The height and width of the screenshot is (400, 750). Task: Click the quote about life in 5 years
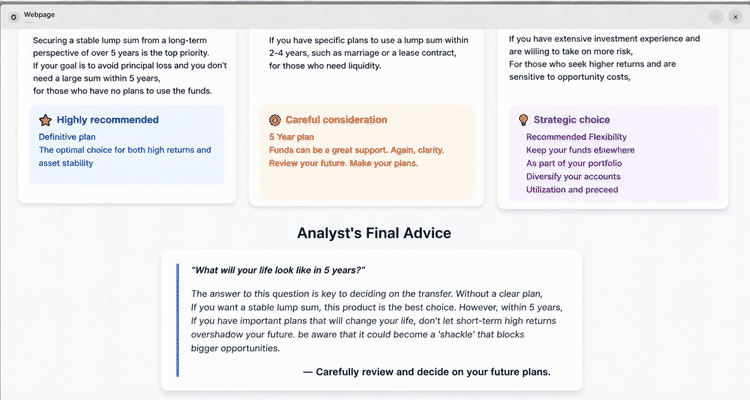point(278,270)
